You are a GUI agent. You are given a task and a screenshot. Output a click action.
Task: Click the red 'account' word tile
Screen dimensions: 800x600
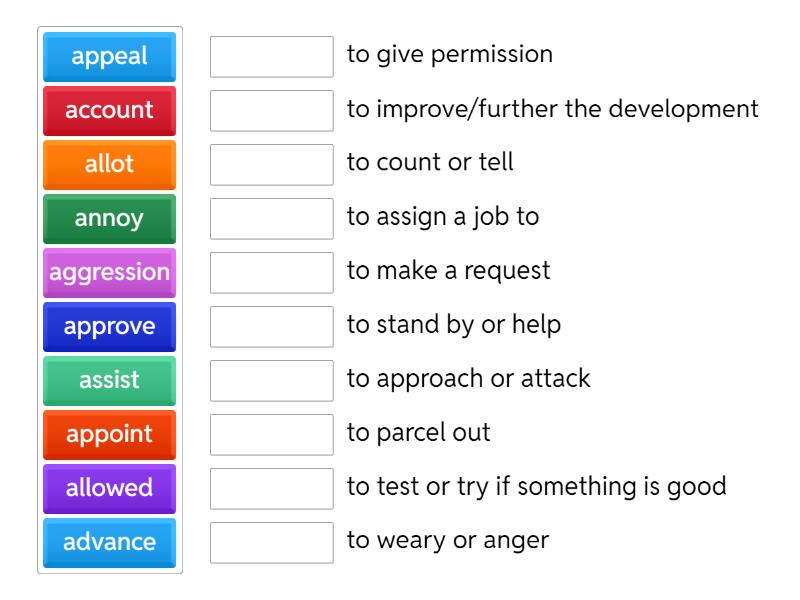tap(109, 110)
